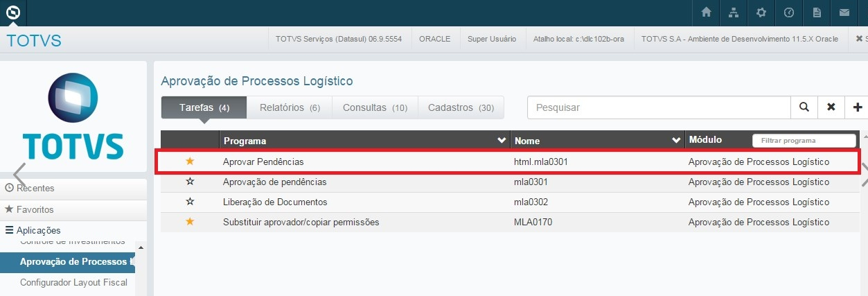Open Substituir aprovador/copiar permissões program

pos(301,222)
